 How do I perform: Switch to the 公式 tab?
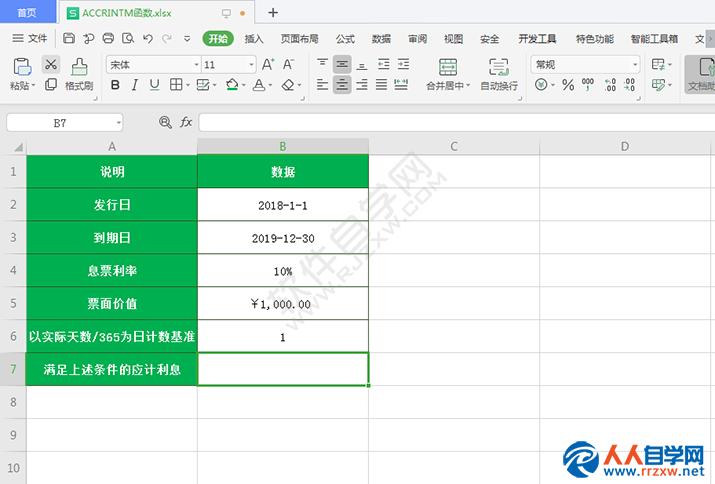pos(345,39)
